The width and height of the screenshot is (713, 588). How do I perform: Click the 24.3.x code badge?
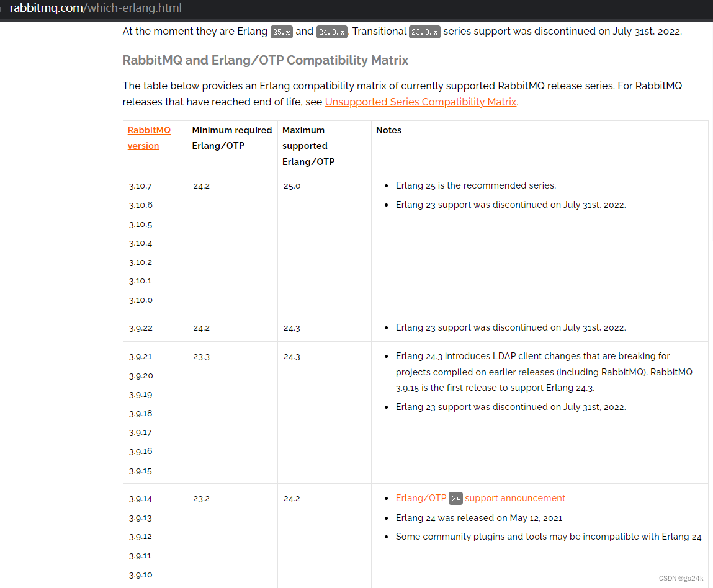coord(332,32)
